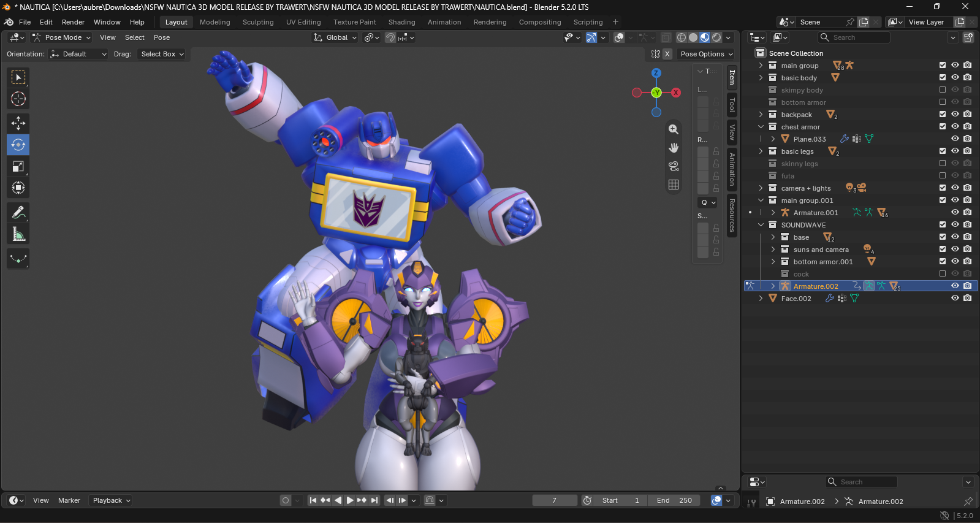
Task: Switch to the Sculpting workspace tab
Action: point(258,22)
